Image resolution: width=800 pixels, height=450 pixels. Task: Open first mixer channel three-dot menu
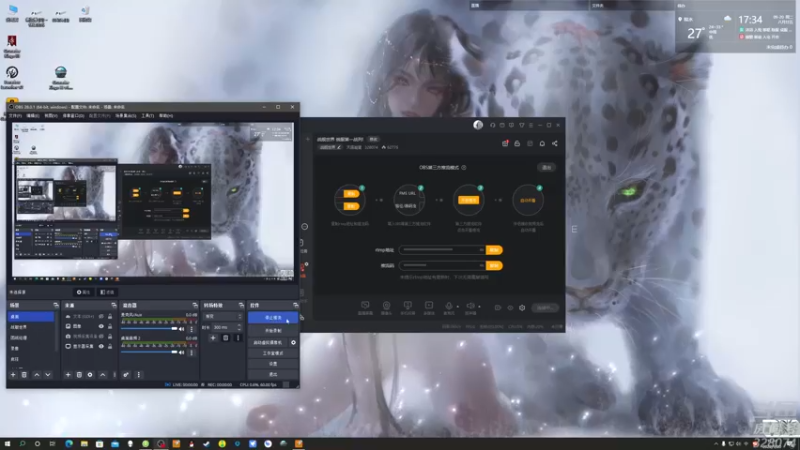pyautogui.click(x=192, y=329)
